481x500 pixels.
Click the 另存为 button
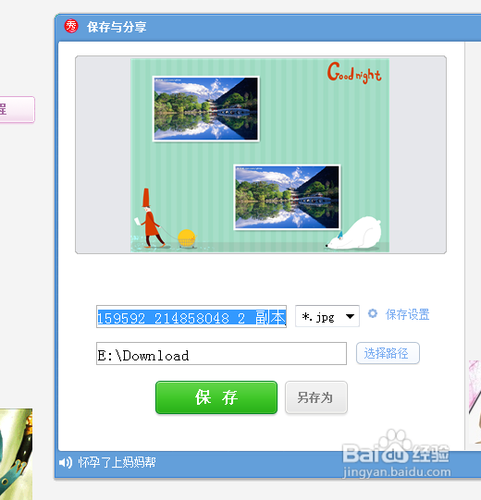pos(316,398)
